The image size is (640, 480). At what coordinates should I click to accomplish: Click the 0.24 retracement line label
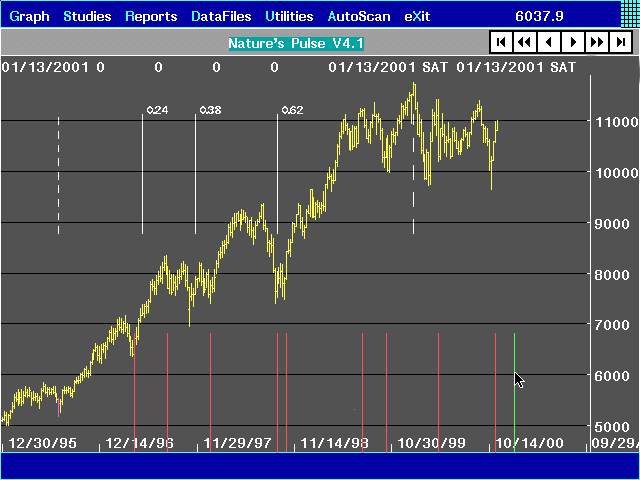click(x=157, y=110)
